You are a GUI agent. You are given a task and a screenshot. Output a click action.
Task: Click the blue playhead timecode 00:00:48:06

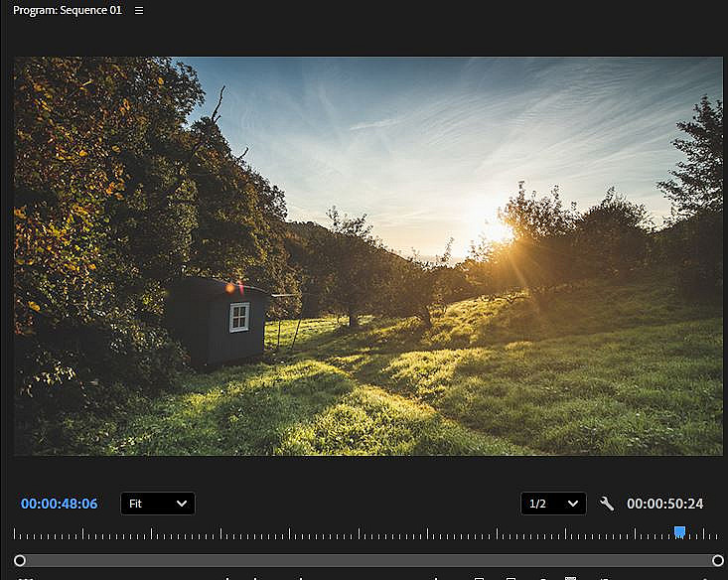[59, 504]
